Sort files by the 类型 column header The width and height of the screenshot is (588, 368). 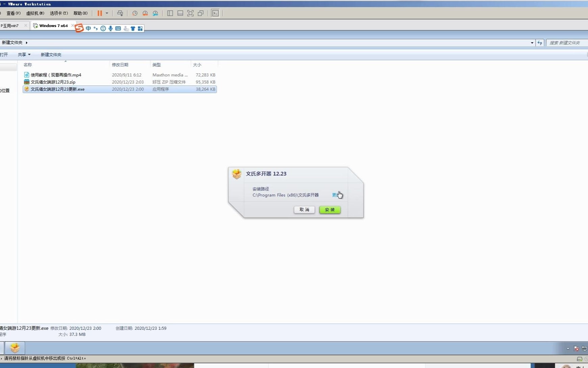click(171, 65)
